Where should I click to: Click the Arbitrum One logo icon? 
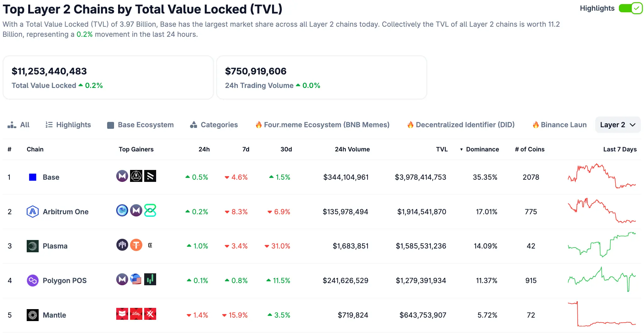[x=33, y=212]
